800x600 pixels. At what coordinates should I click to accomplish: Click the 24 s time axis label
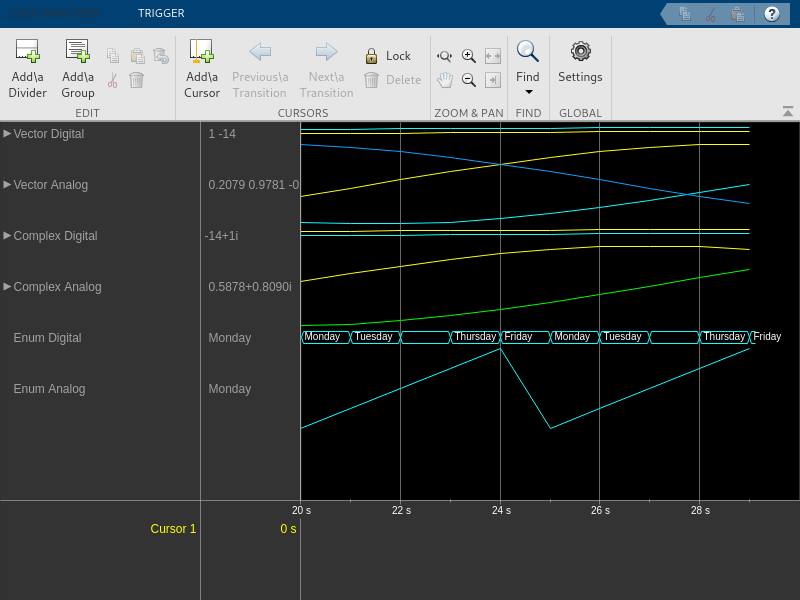pyautogui.click(x=501, y=510)
